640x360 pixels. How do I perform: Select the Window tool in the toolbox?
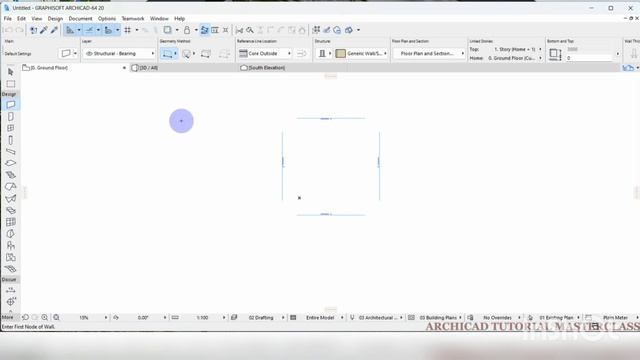click(x=11, y=129)
